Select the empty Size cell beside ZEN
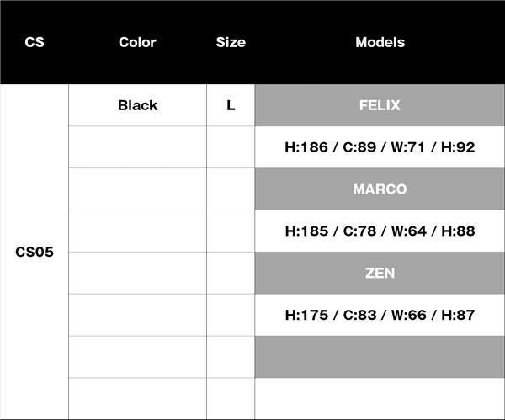505x420 pixels. tap(231, 273)
